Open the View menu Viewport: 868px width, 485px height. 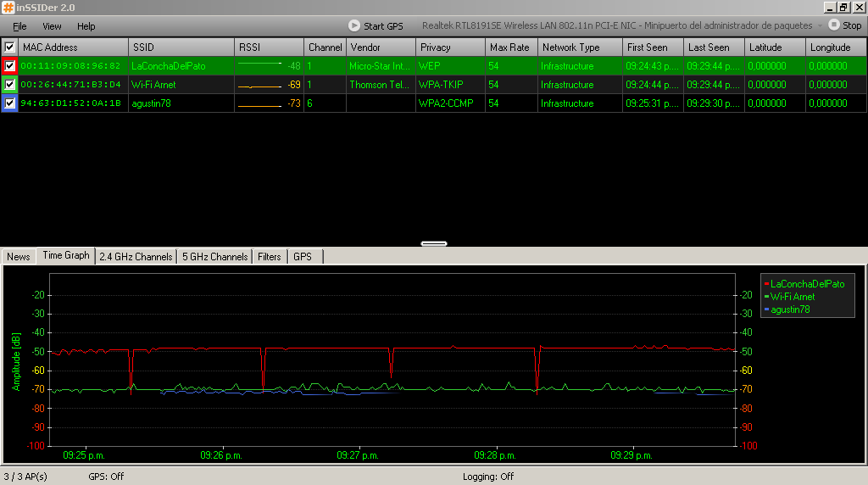(x=52, y=26)
